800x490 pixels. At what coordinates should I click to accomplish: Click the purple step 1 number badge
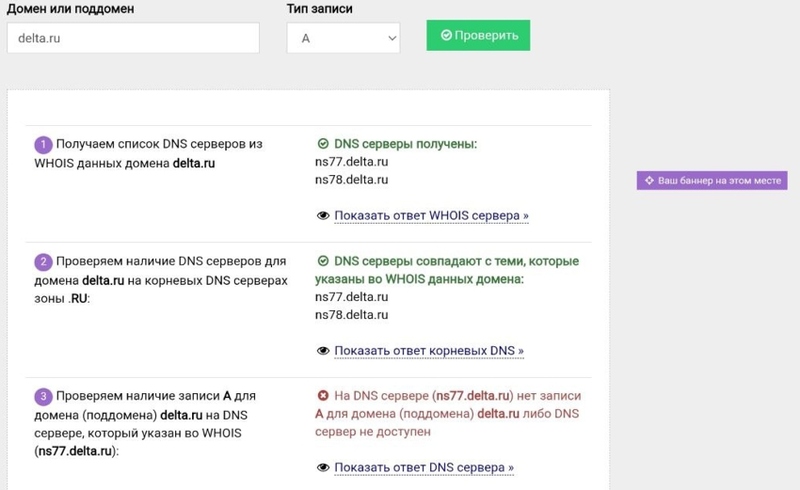(43, 145)
